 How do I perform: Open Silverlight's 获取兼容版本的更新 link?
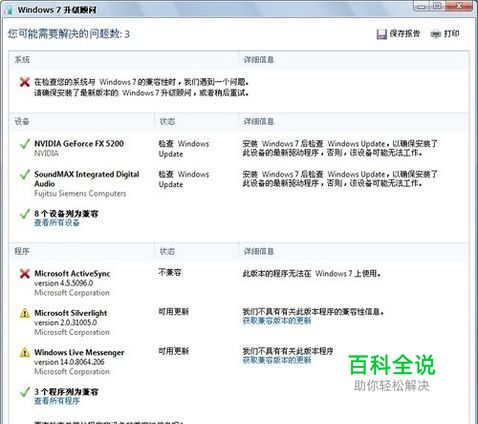pos(277,321)
